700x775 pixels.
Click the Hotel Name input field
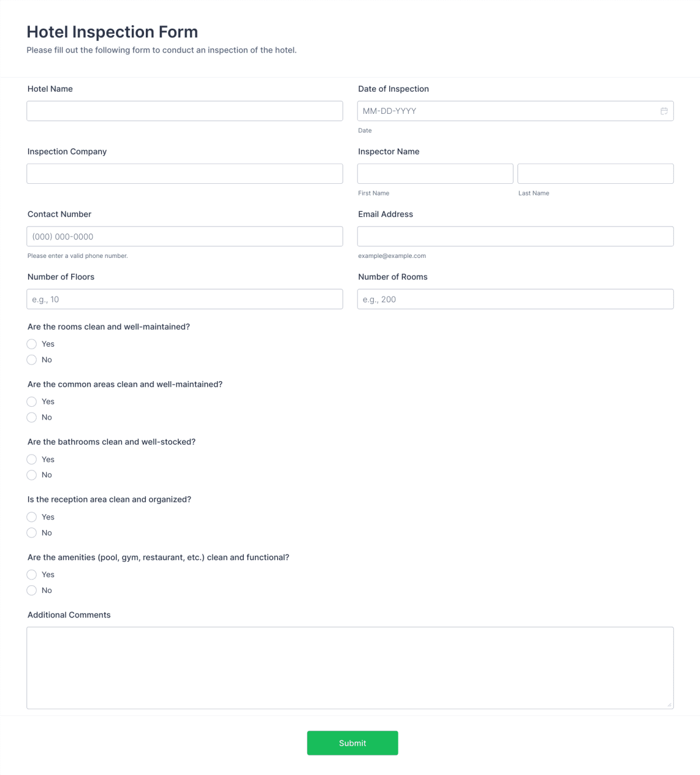click(x=184, y=111)
